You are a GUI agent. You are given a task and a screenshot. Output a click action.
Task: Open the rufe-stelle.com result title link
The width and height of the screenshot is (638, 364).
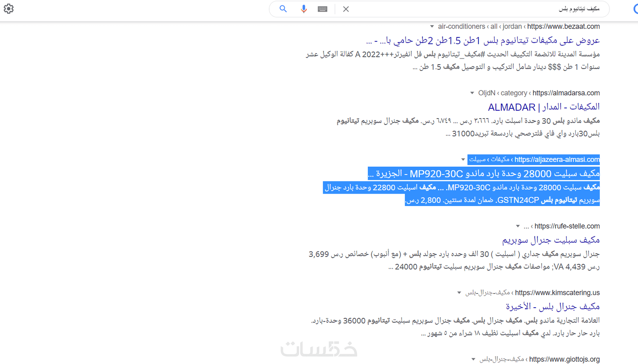point(551,240)
